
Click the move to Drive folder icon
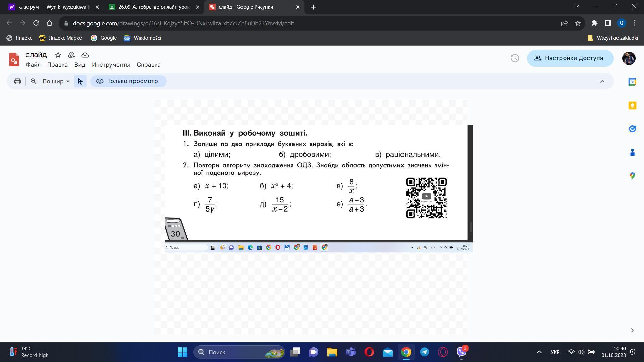tap(71, 55)
